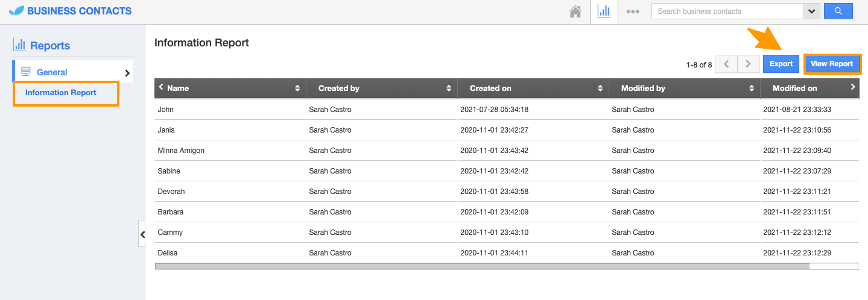868x300 pixels.
Task: Select the General reports category
Action: click(52, 72)
